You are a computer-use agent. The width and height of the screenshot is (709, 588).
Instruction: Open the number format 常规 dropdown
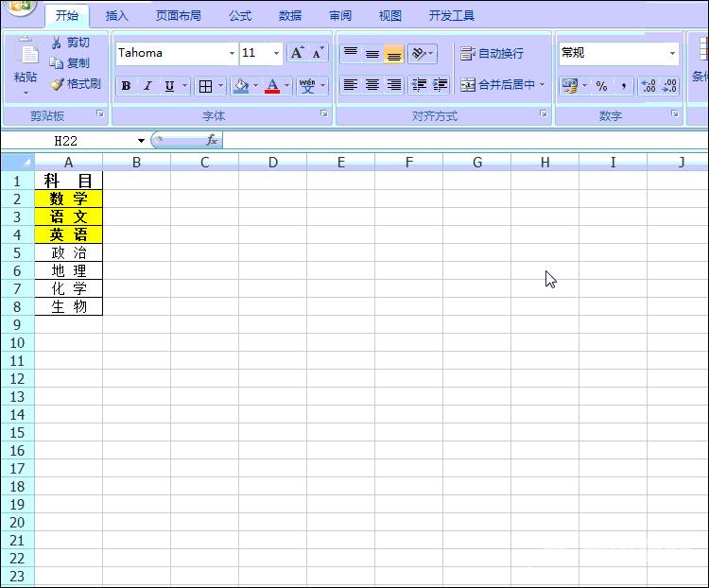pyautogui.click(x=672, y=54)
